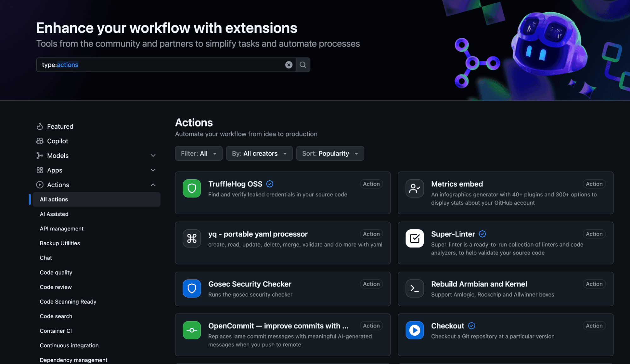This screenshot has height=364, width=630.
Task: Open the Gosec Security Checker link
Action: point(250,284)
